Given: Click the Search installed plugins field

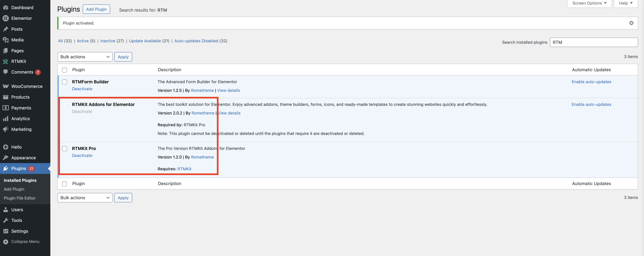Looking at the screenshot, I should (594, 42).
